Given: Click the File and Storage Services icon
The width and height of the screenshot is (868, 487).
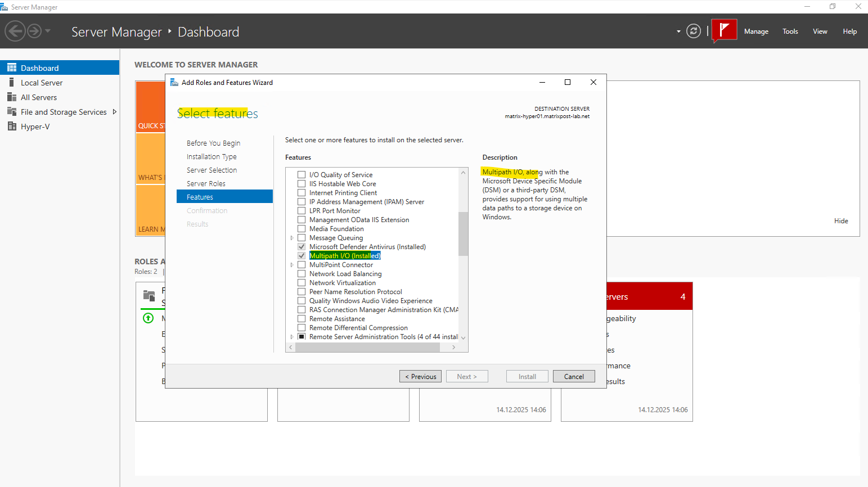Looking at the screenshot, I should (x=12, y=112).
